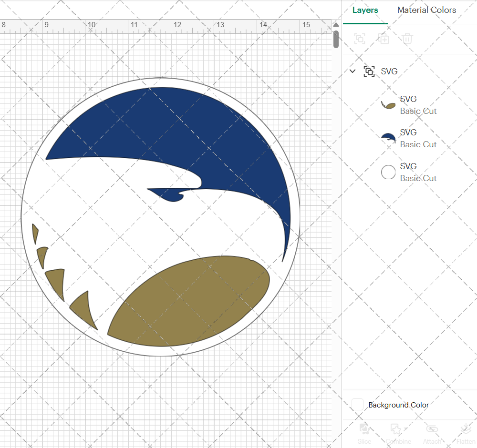Select the white circle layer thumbnail
The image size is (477, 448).
coord(388,172)
